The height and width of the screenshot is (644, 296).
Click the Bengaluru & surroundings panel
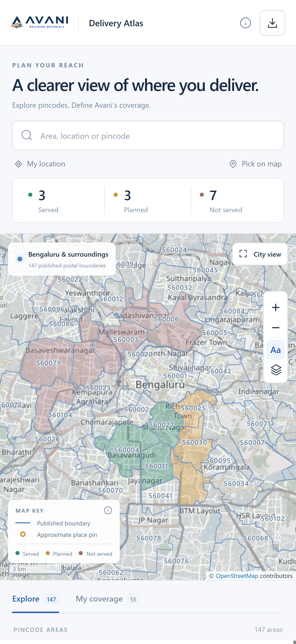(x=62, y=259)
